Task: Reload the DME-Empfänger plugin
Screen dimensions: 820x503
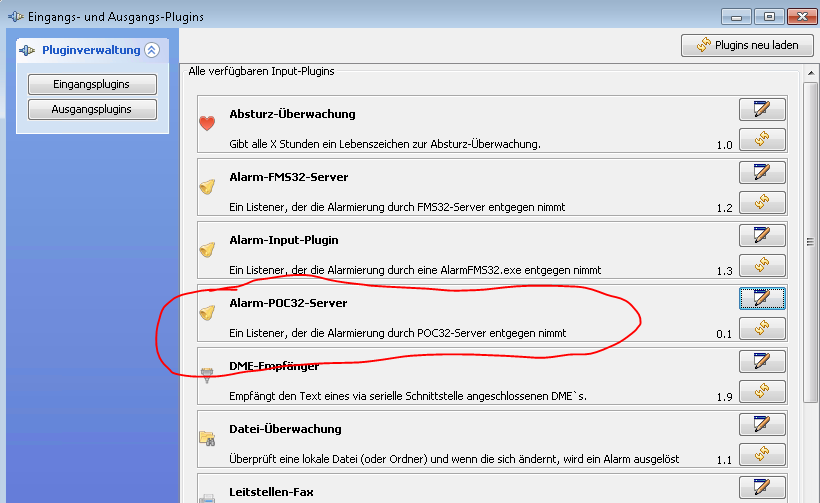Action: (762, 392)
